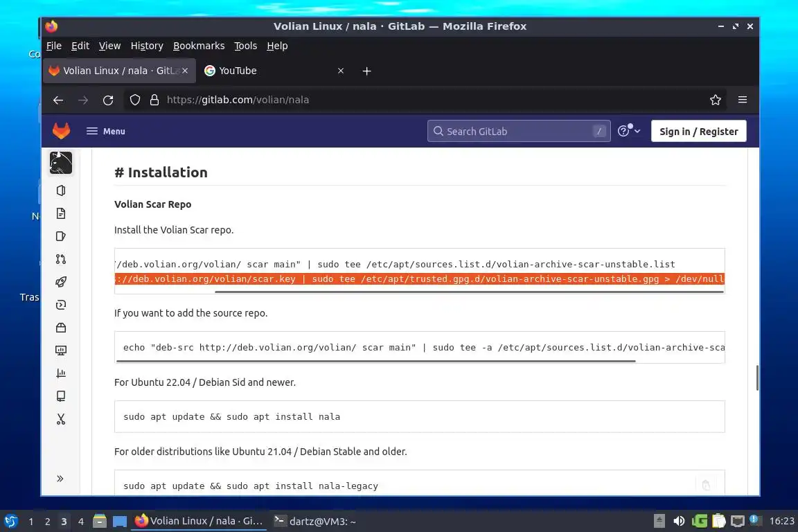Screen dimensions: 798x532
Task: Open Repository section in GitLab sidebar
Action: pyautogui.click(x=60, y=213)
